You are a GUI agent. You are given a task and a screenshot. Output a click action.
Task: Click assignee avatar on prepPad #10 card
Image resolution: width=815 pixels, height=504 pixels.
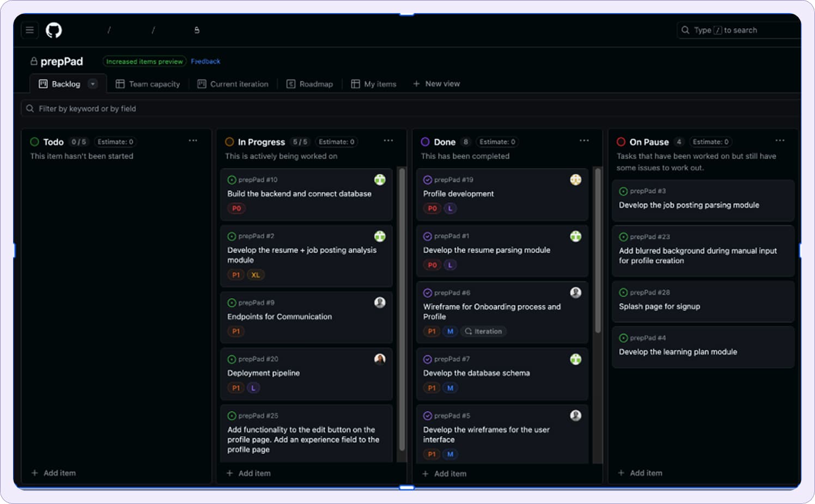click(x=380, y=180)
